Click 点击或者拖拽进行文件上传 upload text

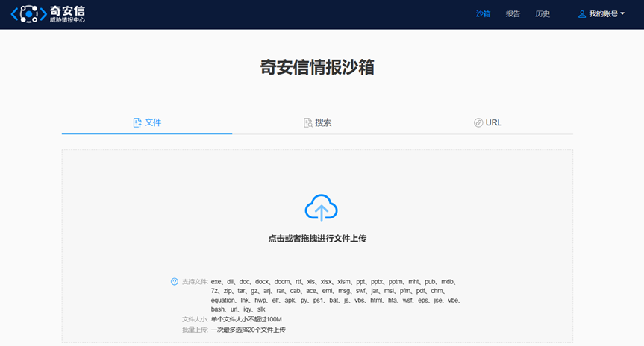coord(317,239)
